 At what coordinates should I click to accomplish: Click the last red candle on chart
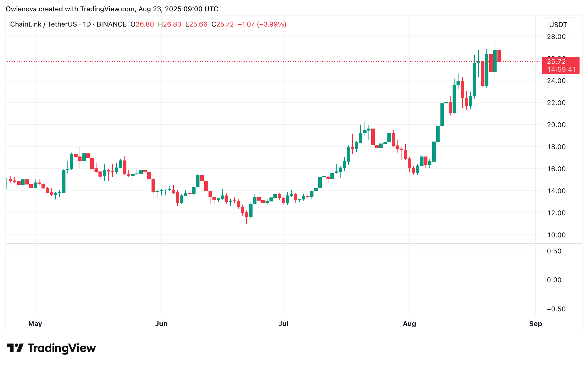pos(499,56)
